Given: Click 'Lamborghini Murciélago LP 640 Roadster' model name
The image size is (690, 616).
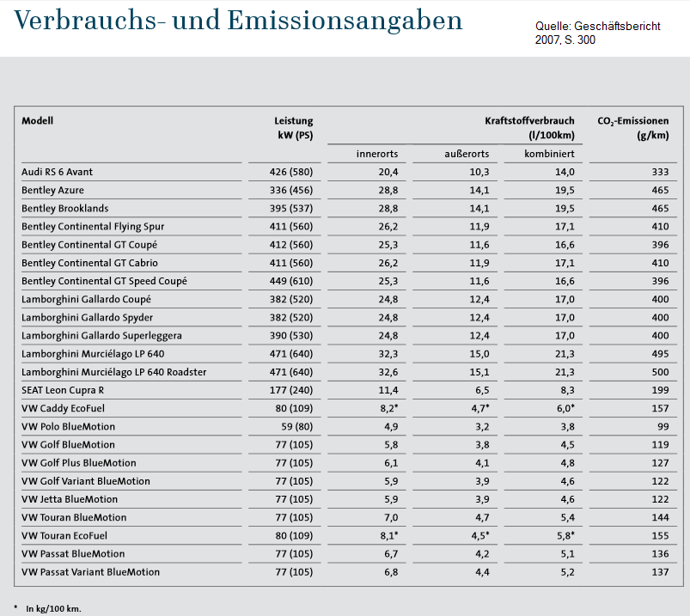Looking at the screenshot, I should (x=114, y=372).
